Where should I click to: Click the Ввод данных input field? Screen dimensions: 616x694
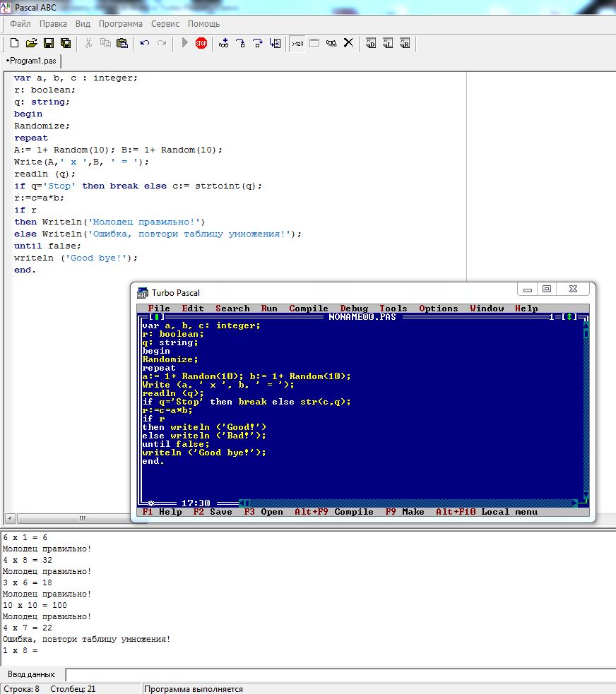(339, 674)
